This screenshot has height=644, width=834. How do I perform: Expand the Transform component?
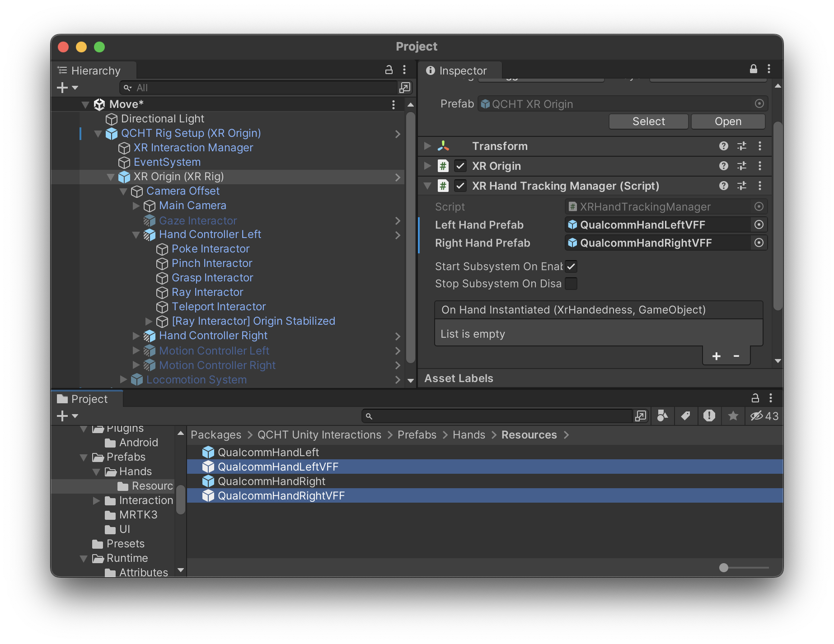coord(427,146)
